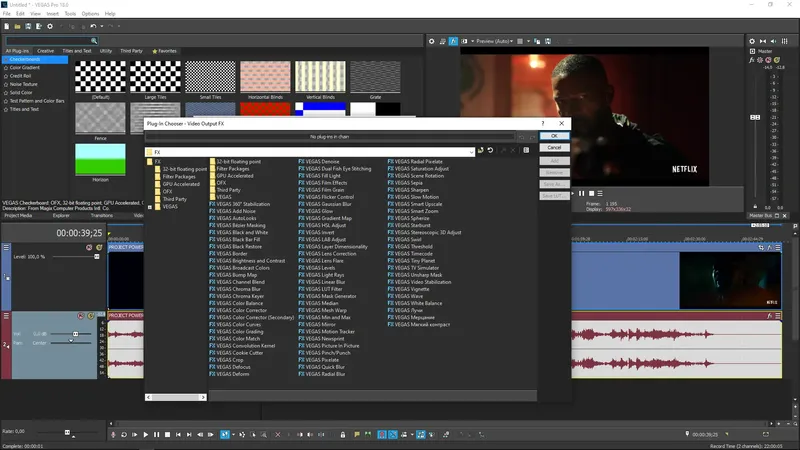
Task: Select the Normal Edit tool
Action: click(x=224, y=435)
